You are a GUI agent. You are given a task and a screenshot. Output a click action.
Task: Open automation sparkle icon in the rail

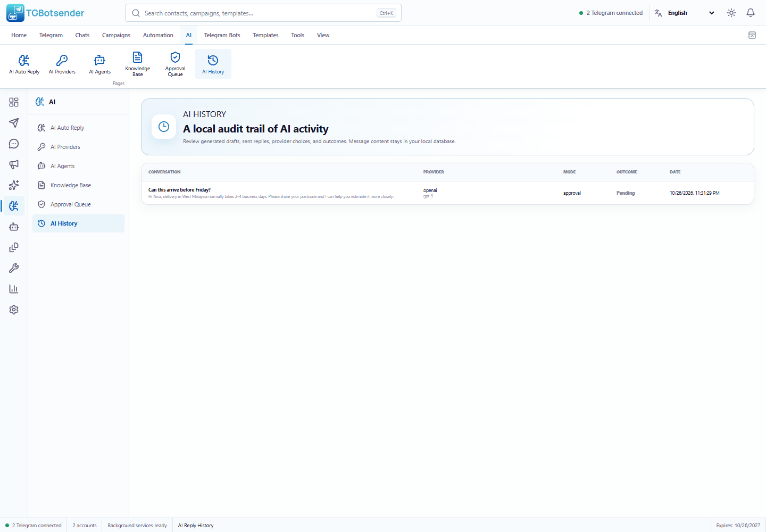click(14, 185)
